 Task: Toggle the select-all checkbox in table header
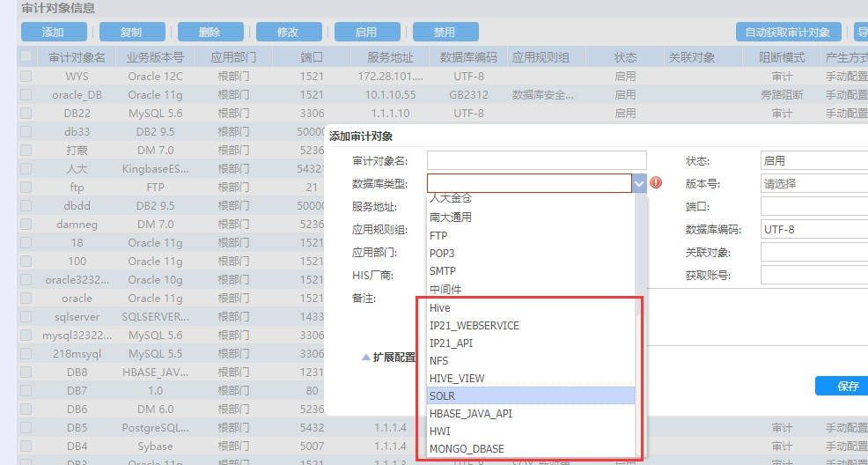pyautogui.click(x=26, y=57)
